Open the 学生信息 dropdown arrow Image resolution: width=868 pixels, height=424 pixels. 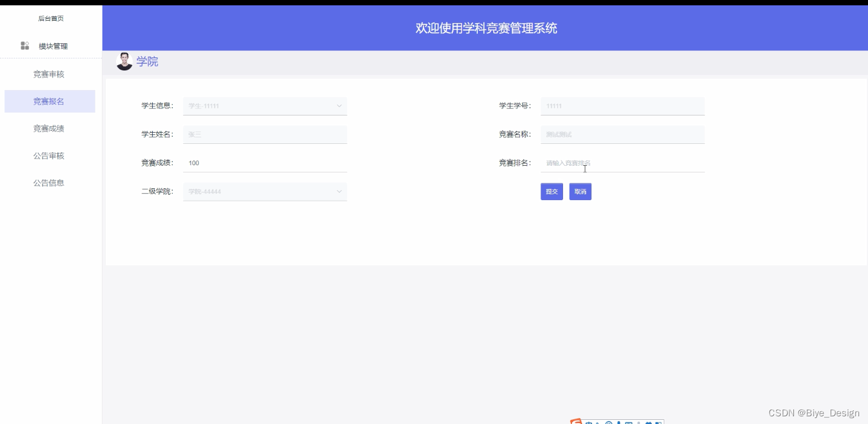(x=339, y=106)
